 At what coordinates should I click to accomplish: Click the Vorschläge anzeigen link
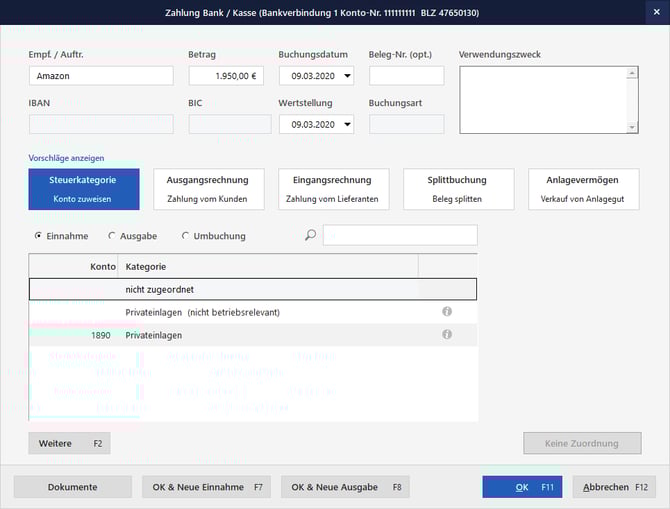[66, 158]
